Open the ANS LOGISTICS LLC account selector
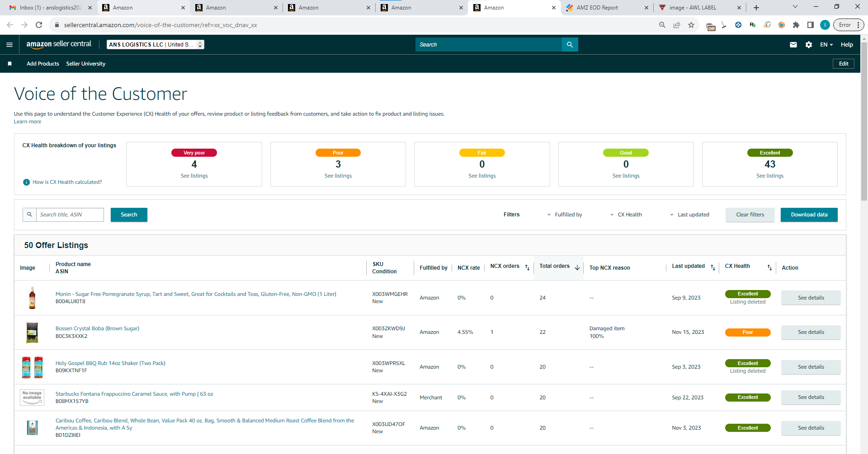Viewport: 868px width, 454px height. pos(156,44)
